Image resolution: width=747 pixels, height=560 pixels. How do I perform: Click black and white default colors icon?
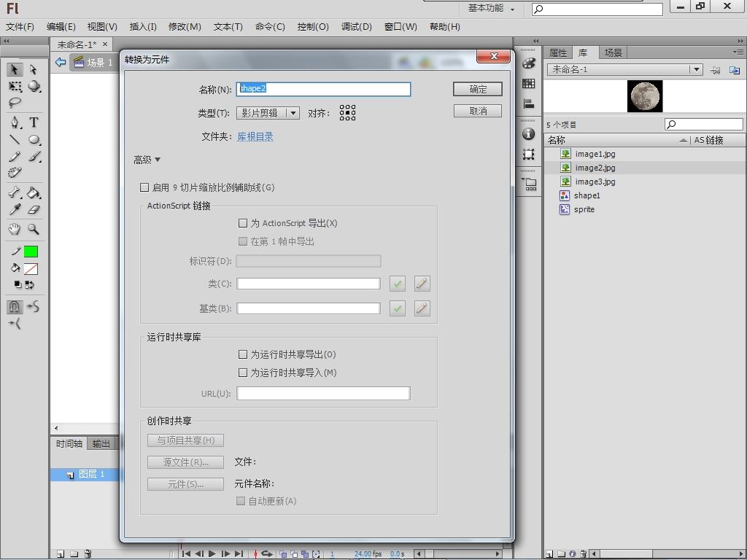pyautogui.click(x=18, y=285)
